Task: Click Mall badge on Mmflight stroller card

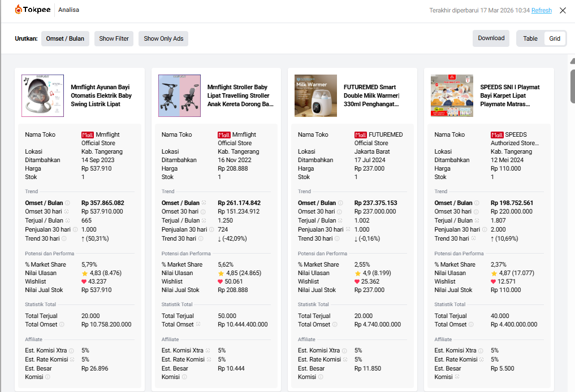Action: click(224, 135)
